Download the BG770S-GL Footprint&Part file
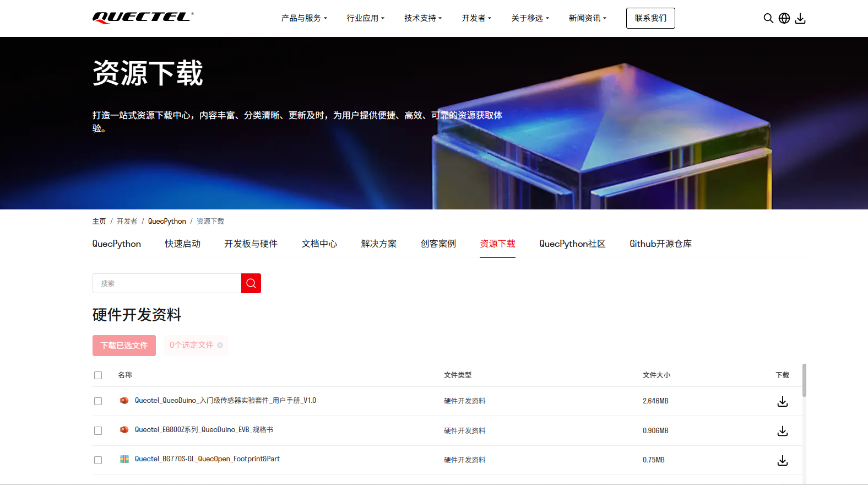Image resolution: width=868 pixels, height=485 pixels. 783,460
